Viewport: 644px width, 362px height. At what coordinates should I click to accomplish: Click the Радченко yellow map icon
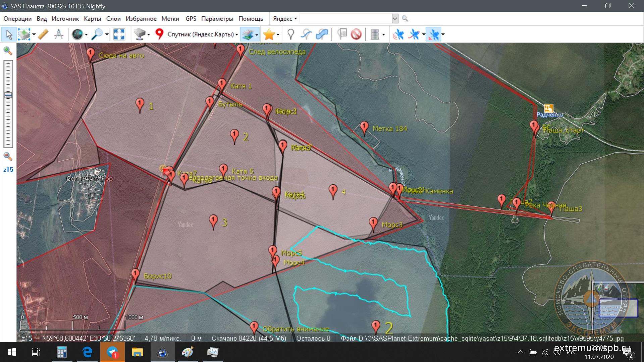(548, 108)
